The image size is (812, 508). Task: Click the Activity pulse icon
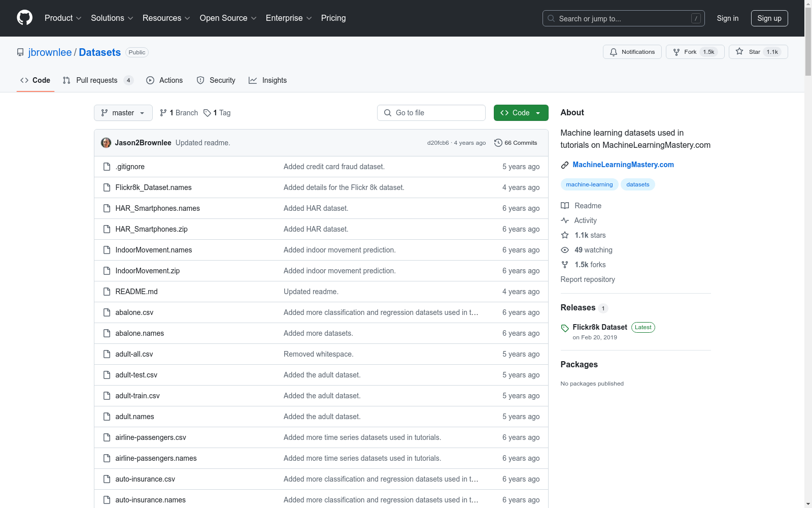coord(565,220)
